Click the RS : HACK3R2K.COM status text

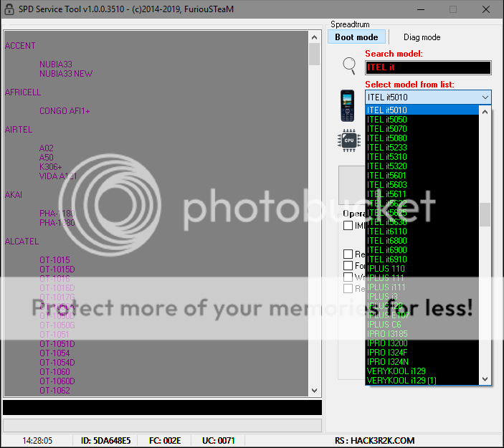pos(374,440)
